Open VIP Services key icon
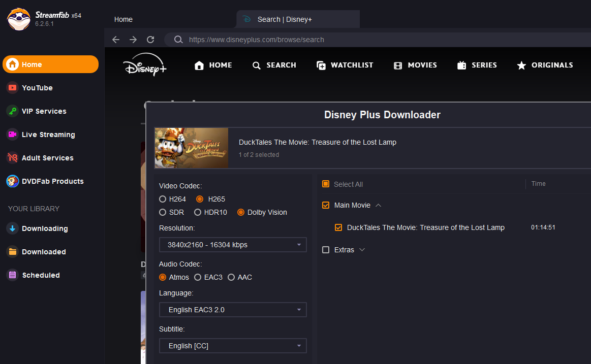 pyautogui.click(x=12, y=111)
